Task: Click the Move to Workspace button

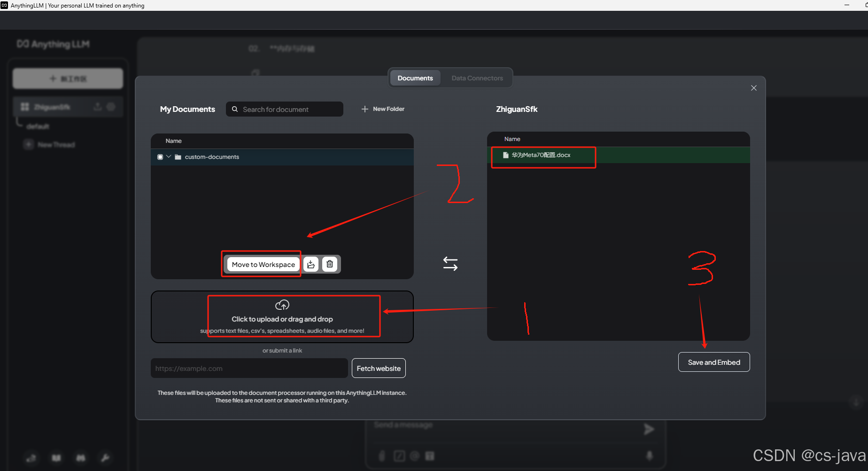Action: [x=263, y=264]
